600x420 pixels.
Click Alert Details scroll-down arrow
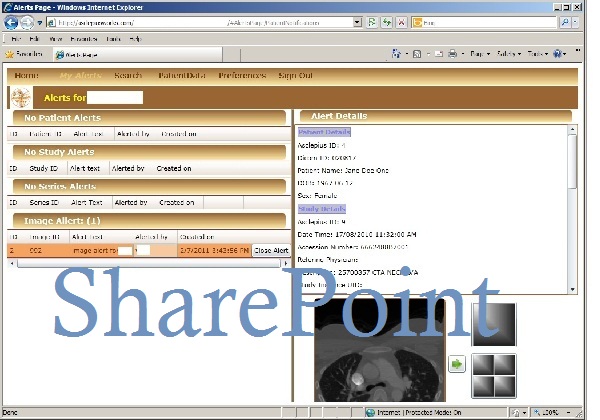pos(572,290)
